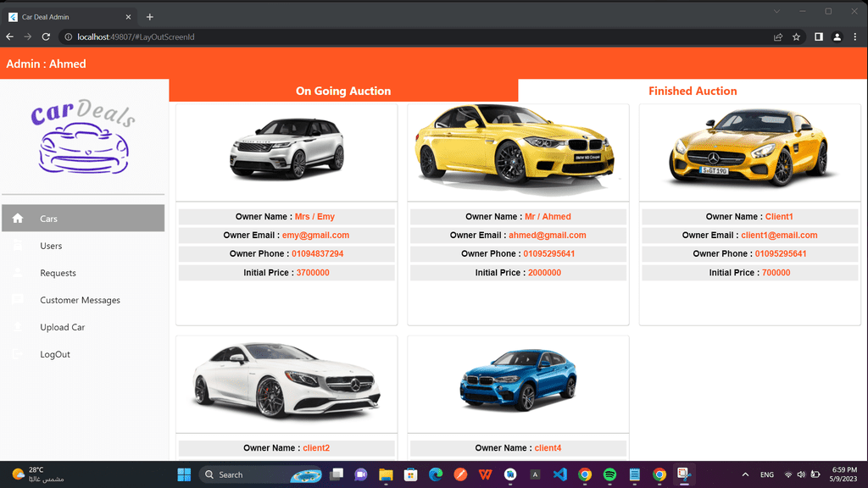Image resolution: width=868 pixels, height=488 pixels.
Task: Select the Car Deal Admin browser tab
Action: pyautogui.click(x=70, y=17)
